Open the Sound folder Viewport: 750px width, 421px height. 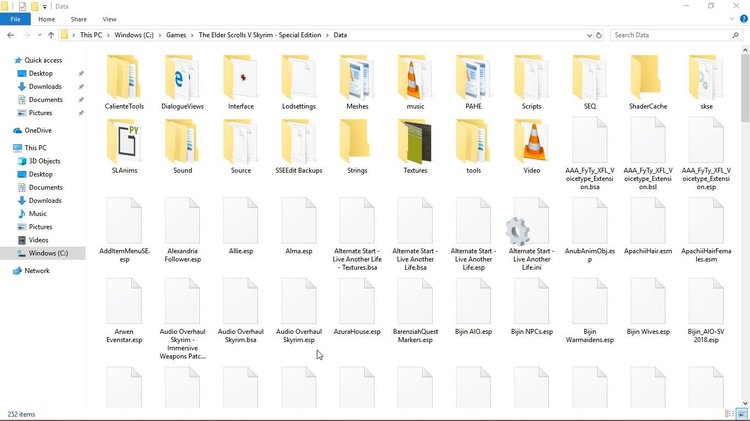(x=182, y=146)
